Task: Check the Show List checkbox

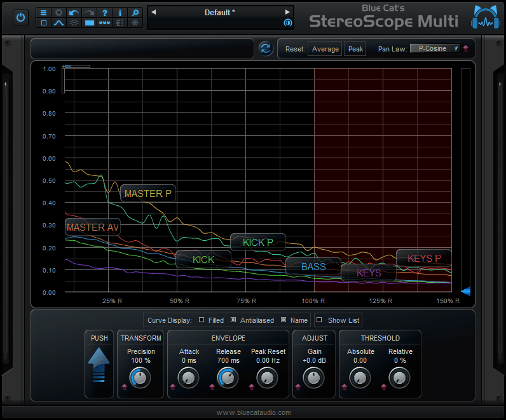Action: pyautogui.click(x=319, y=320)
